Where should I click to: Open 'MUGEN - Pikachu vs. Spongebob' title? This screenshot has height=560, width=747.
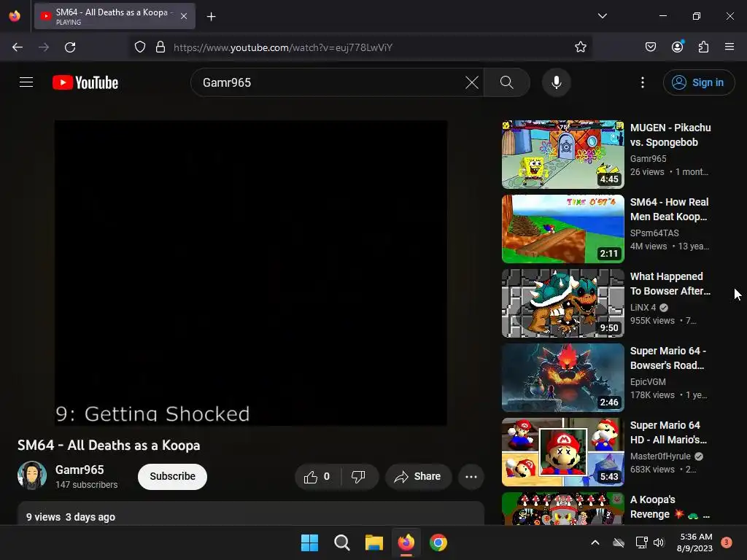tap(670, 135)
